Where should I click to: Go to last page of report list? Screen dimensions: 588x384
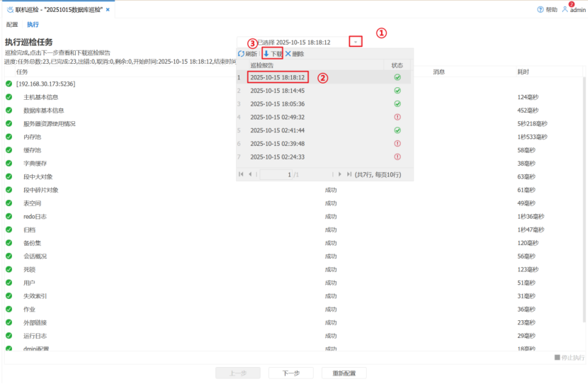(349, 174)
